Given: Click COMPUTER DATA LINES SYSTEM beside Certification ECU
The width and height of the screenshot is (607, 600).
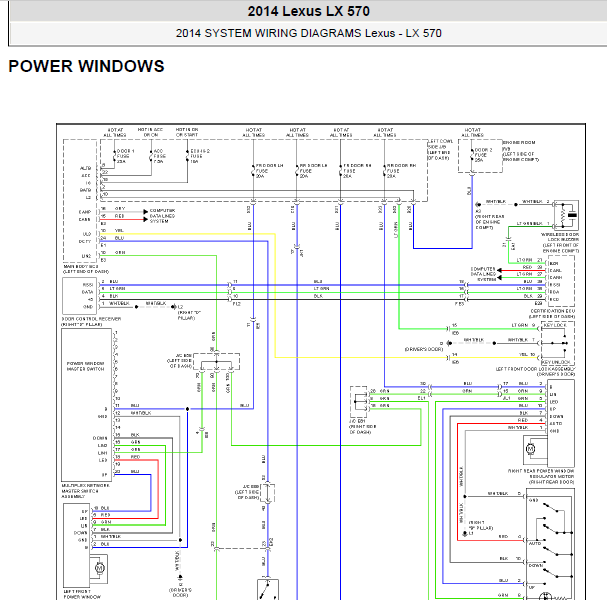Looking at the screenshot, I should [483, 274].
